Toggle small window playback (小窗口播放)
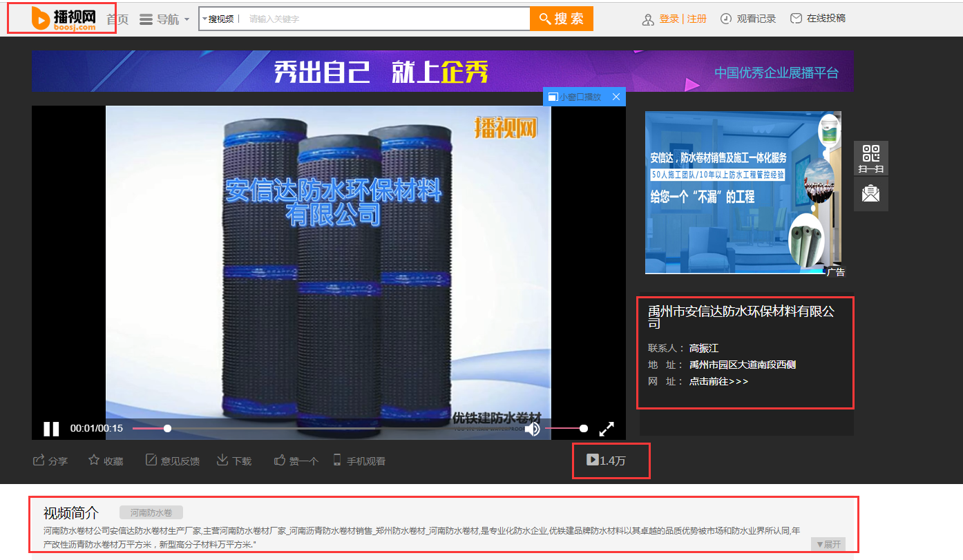 (575, 97)
